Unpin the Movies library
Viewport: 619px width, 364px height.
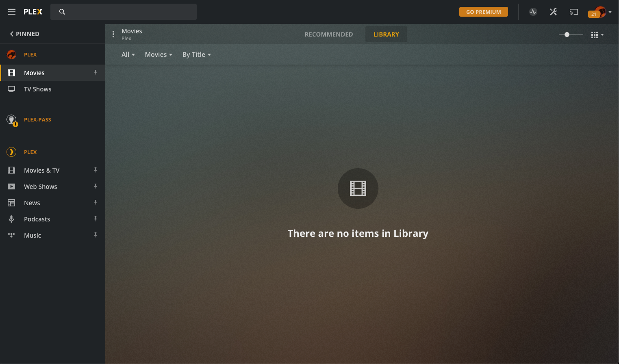coord(96,73)
